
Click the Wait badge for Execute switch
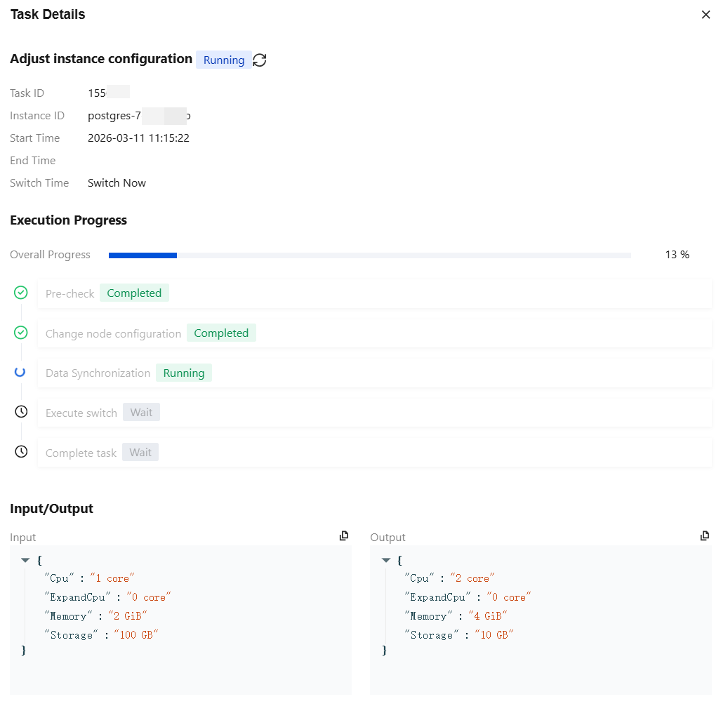[x=141, y=413]
